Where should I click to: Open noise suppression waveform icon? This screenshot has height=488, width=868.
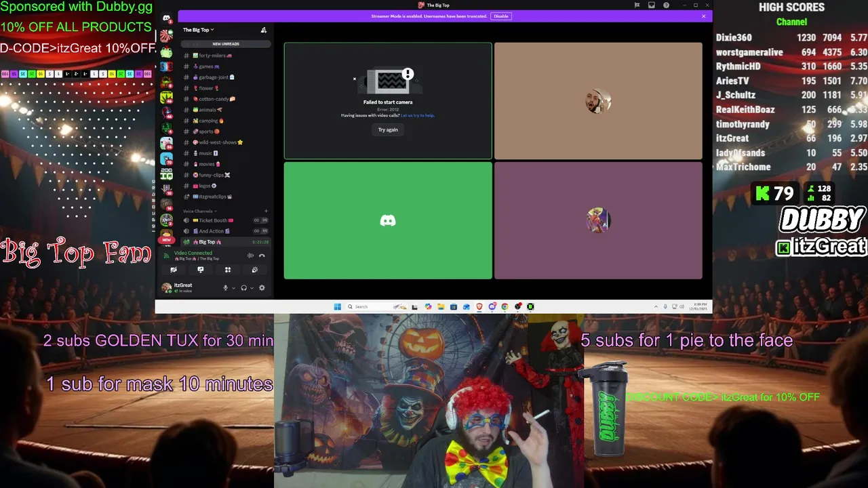pyautogui.click(x=250, y=256)
